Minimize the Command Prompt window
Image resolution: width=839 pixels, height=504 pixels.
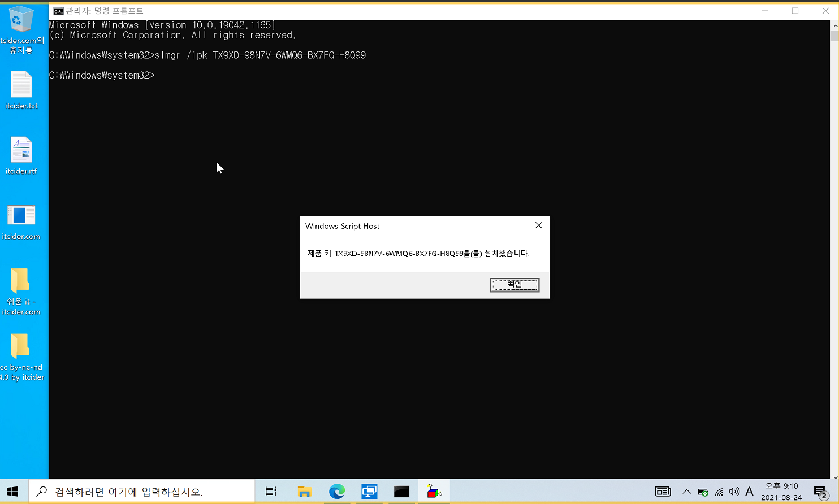point(765,11)
